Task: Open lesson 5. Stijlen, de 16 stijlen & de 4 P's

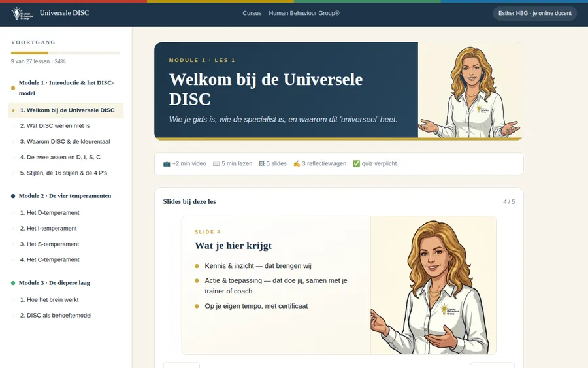Action: point(63,173)
